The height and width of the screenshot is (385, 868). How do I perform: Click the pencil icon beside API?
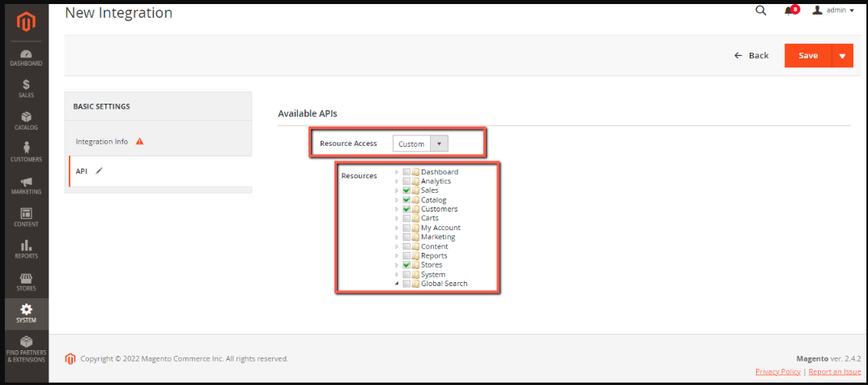click(x=99, y=171)
